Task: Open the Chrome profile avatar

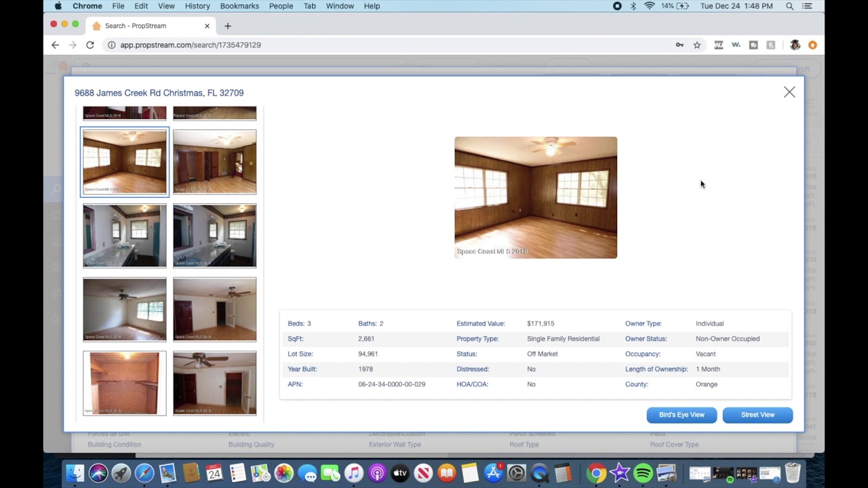Action: (x=795, y=45)
